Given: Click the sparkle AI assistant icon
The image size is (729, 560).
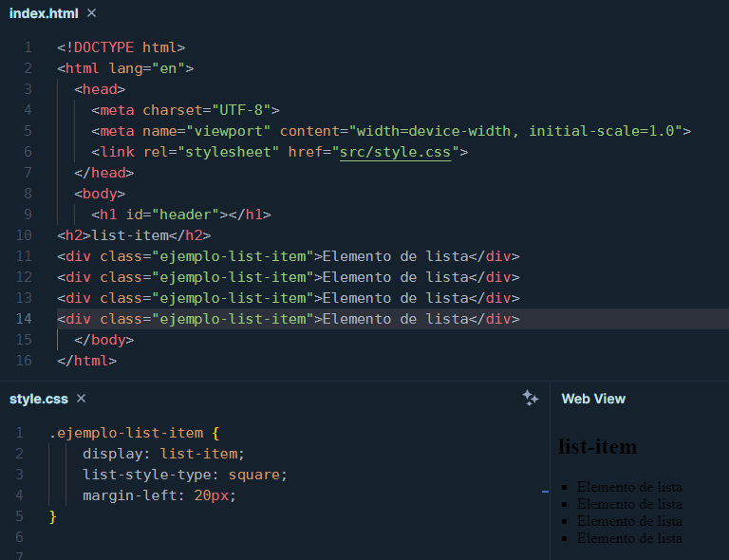Looking at the screenshot, I should [531, 399].
